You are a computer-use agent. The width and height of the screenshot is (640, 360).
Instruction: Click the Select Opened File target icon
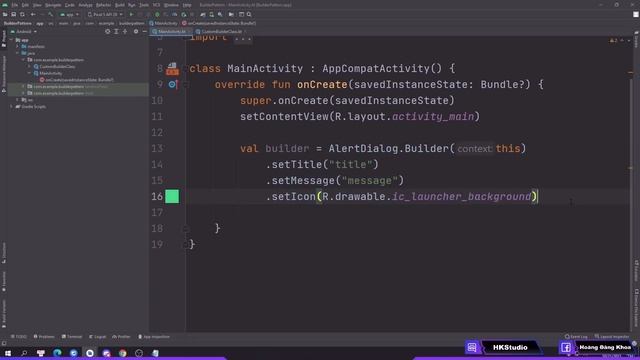tap(107, 31)
